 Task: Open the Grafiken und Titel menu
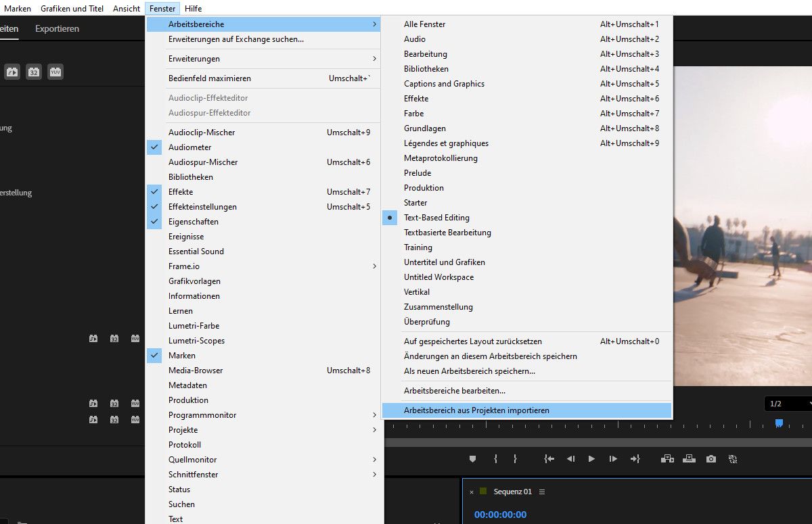click(x=72, y=9)
